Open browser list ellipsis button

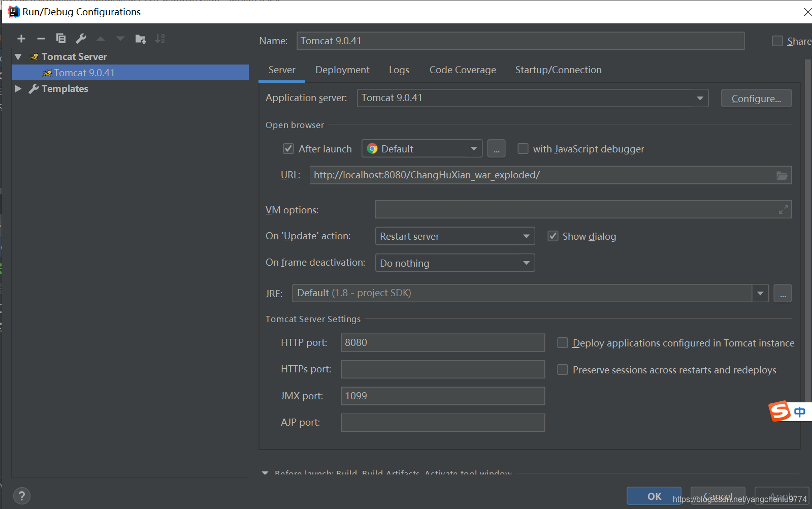(x=496, y=149)
